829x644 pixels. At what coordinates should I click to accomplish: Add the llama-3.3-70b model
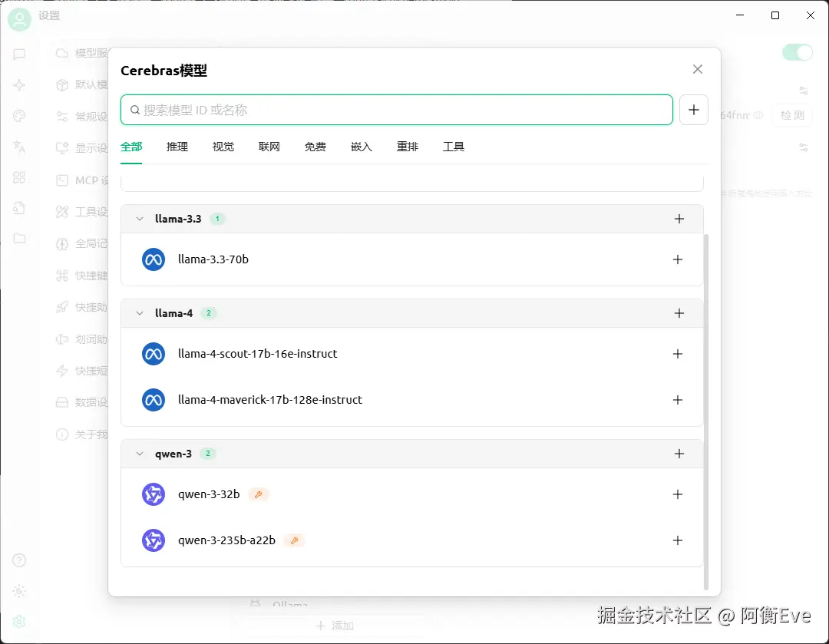tap(678, 259)
